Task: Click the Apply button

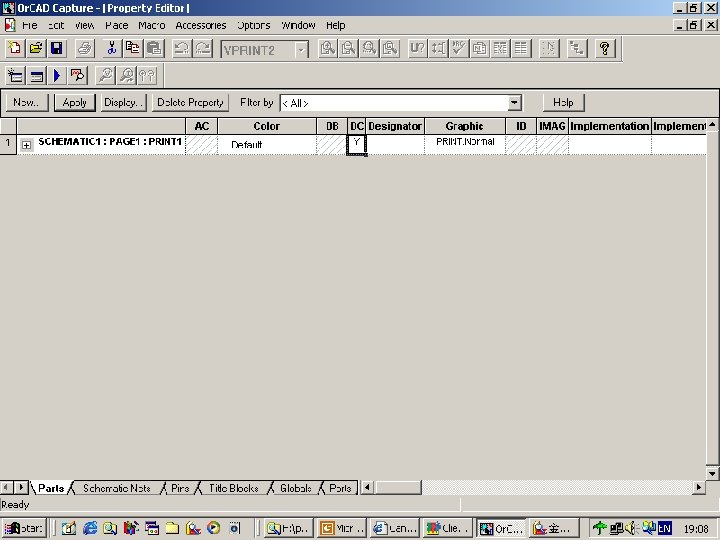Action: 74,102
